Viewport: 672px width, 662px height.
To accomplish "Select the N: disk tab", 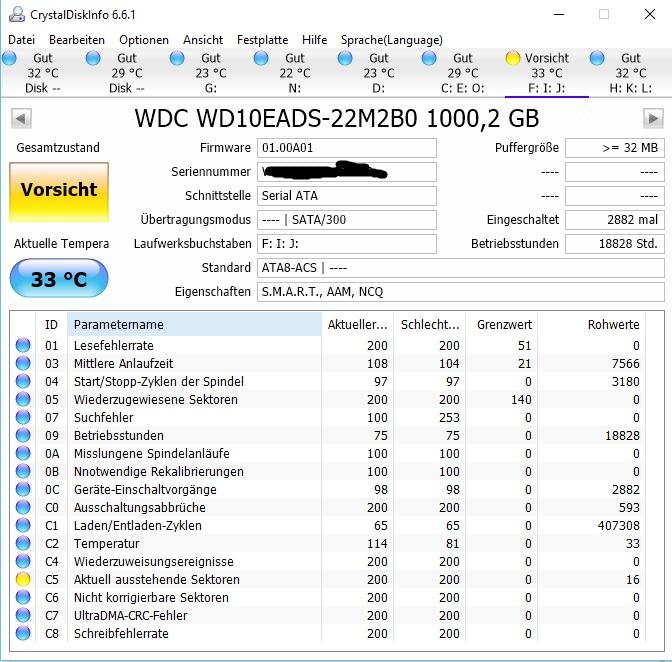I will click(x=294, y=73).
